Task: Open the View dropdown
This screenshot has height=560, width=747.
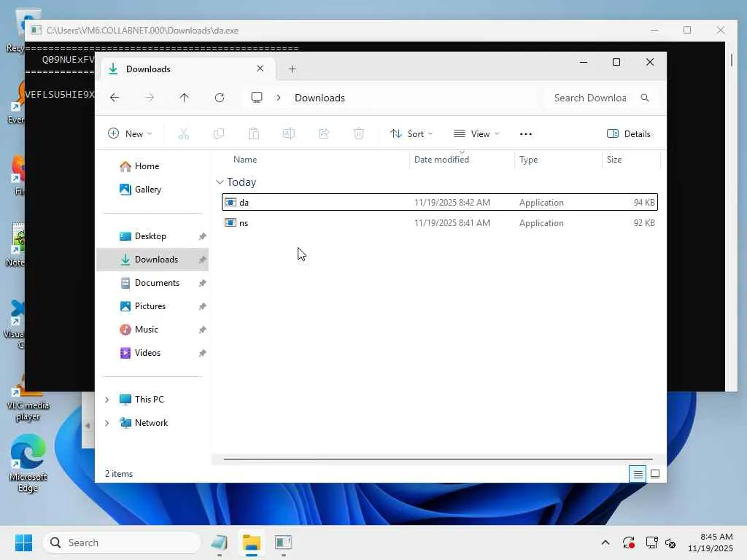Action: (476, 134)
